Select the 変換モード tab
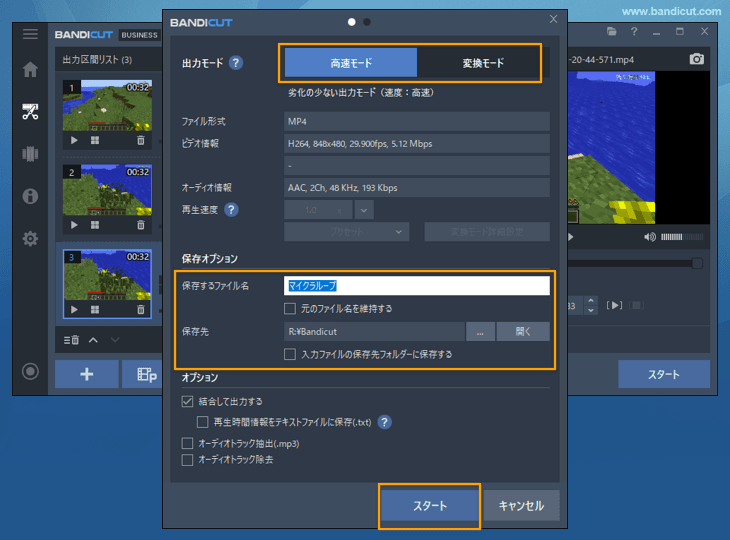The height and width of the screenshot is (540, 730). point(483,63)
